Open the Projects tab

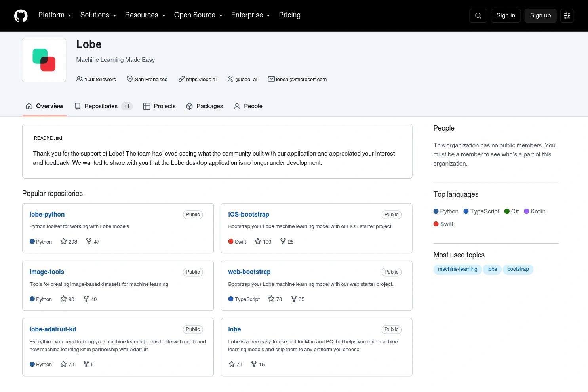tap(160, 106)
